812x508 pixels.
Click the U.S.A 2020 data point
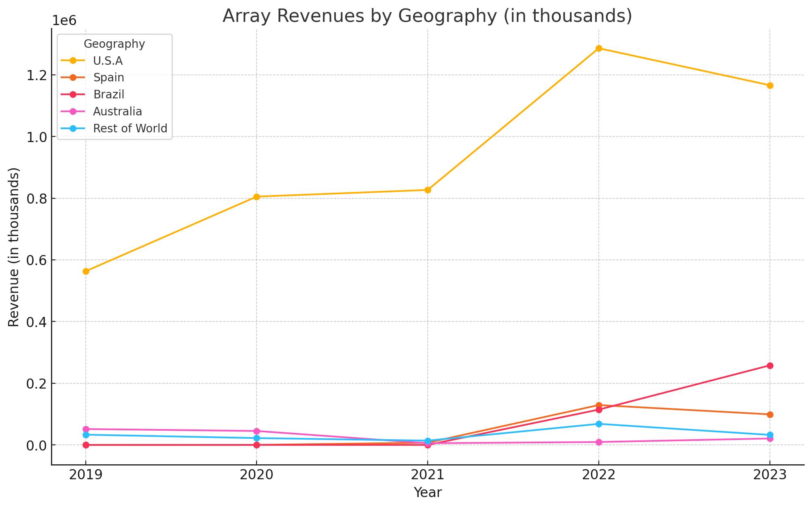click(257, 197)
